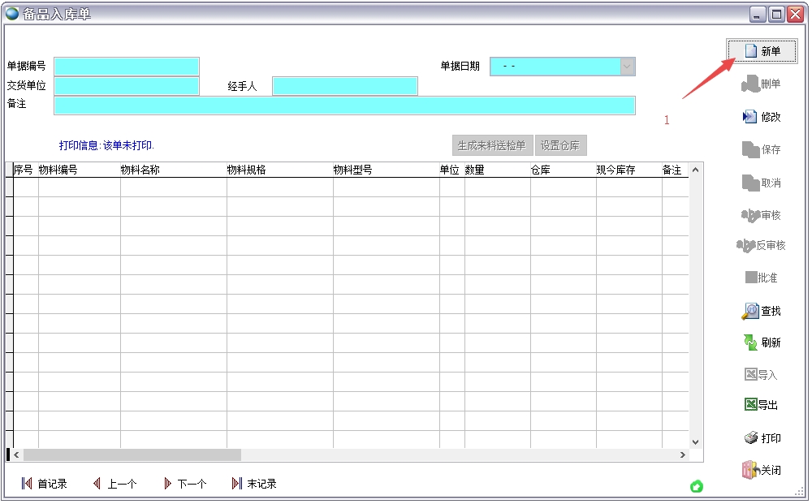Export data using the 导出 Excel icon
Image resolution: width=812 pixels, height=504 pixels.
pos(762,404)
